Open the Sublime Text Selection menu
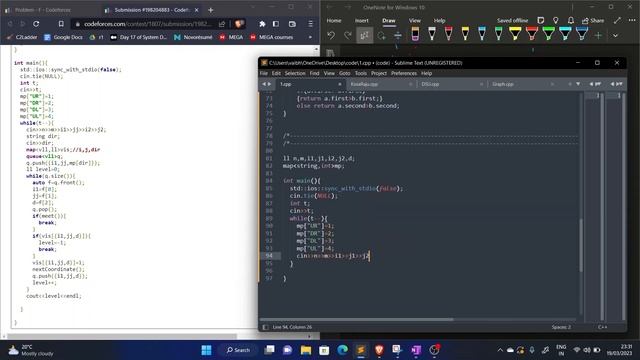The height and width of the screenshot is (360, 640). click(x=295, y=73)
